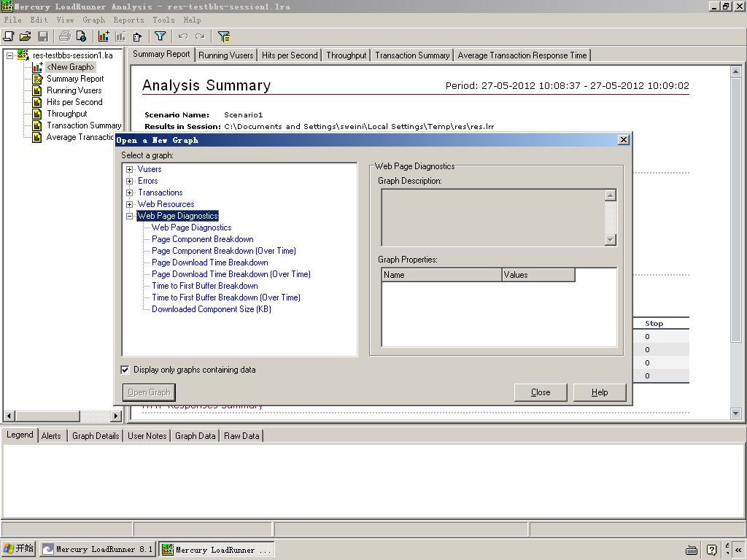This screenshot has width=747, height=560.
Task: Open the Graph Data tab
Action: [x=195, y=436]
